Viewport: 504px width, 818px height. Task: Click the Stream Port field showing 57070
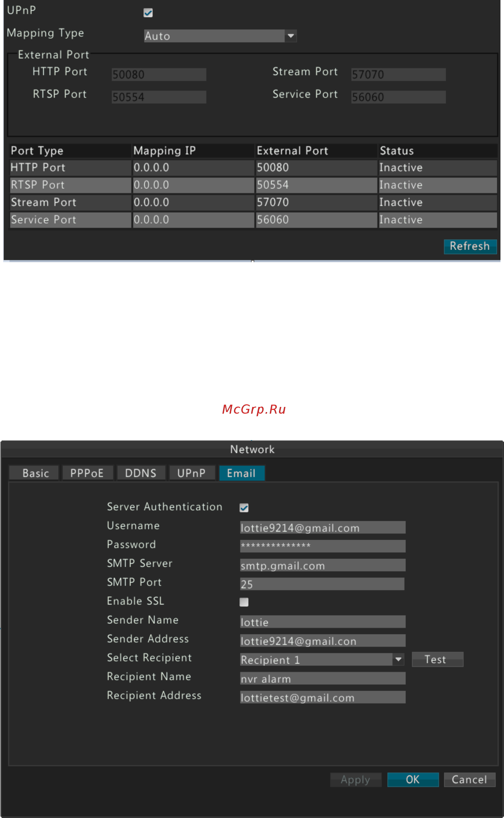pyautogui.click(x=398, y=74)
